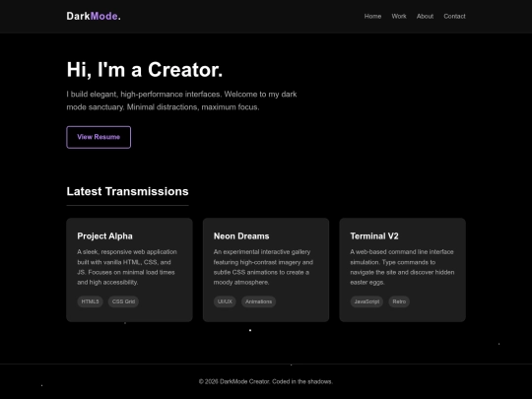Click the HTML5 tag
Image resolution: width=532 pixels, height=399 pixels.
pos(90,301)
